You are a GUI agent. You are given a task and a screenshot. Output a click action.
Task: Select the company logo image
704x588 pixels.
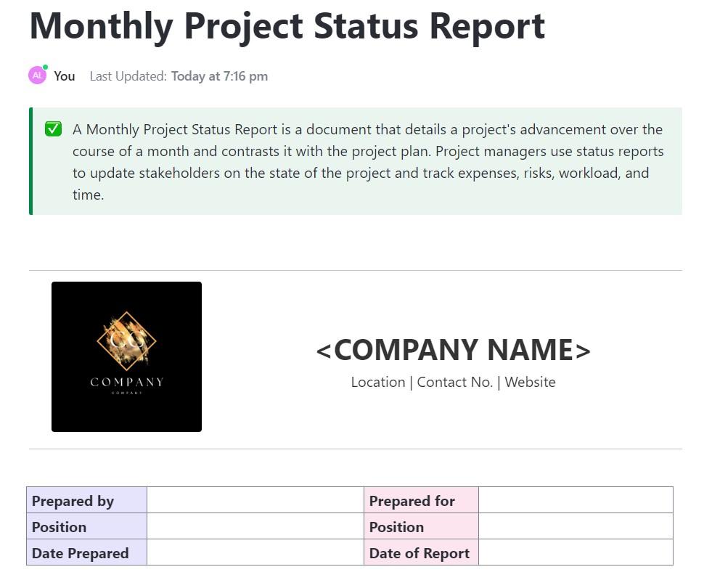126,356
